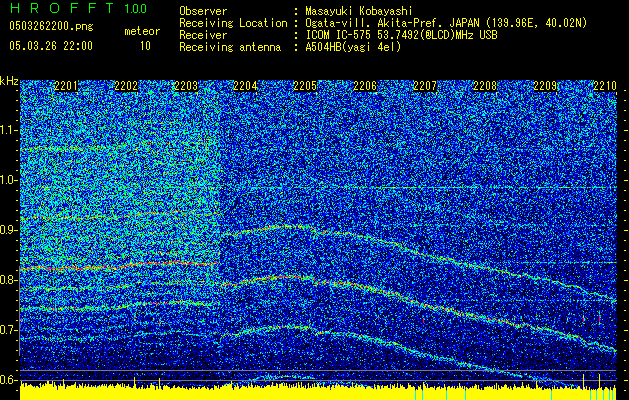Viewport: 629px width, 400px height.
Task: Click the 2205 time marker
Action: tap(305, 86)
